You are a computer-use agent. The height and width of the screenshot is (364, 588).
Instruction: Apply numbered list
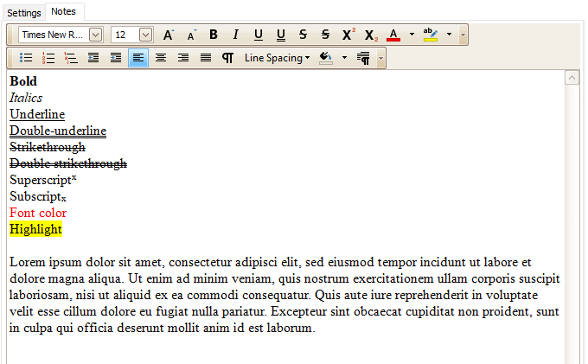click(48, 58)
